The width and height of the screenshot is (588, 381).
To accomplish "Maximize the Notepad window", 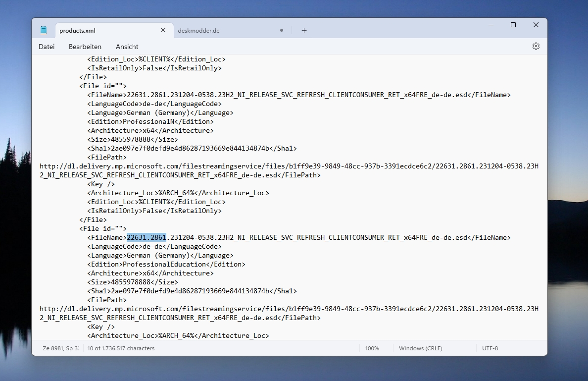I will 513,25.
